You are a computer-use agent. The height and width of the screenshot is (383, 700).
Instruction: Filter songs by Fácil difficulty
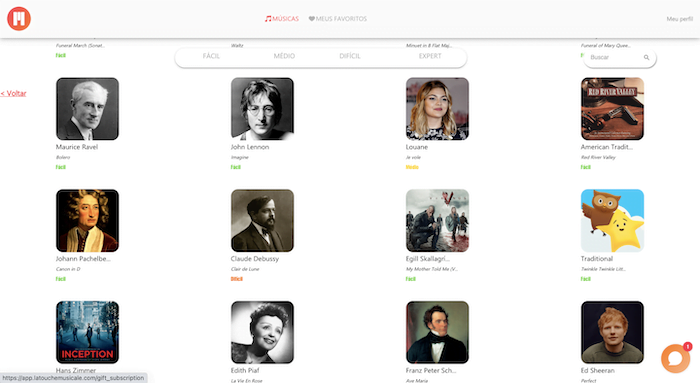click(x=211, y=56)
